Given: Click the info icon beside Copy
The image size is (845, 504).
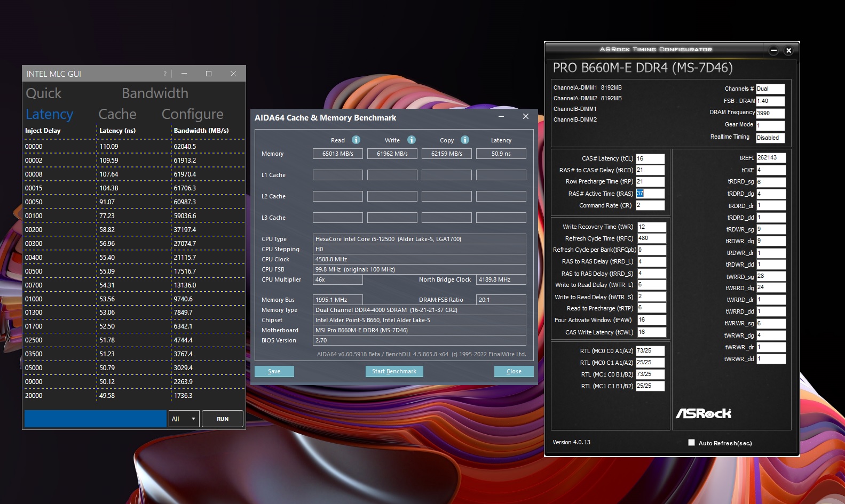Looking at the screenshot, I should coord(465,140).
